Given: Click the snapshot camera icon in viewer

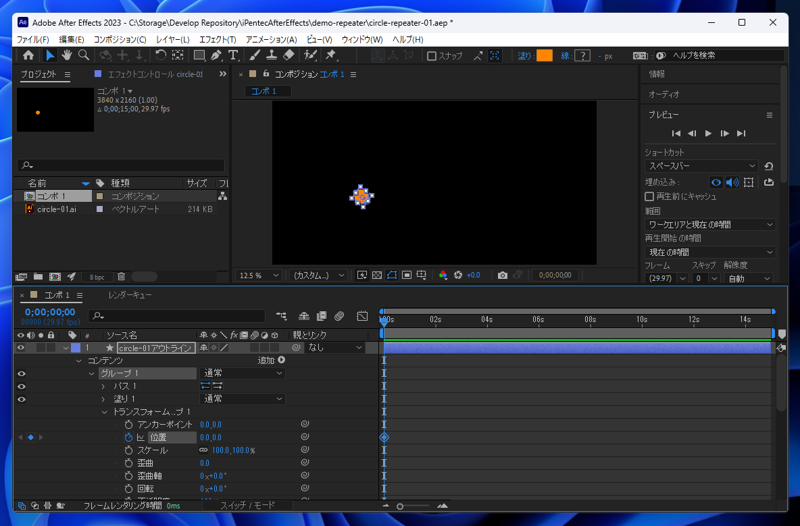Looking at the screenshot, I should [x=502, y=275].
